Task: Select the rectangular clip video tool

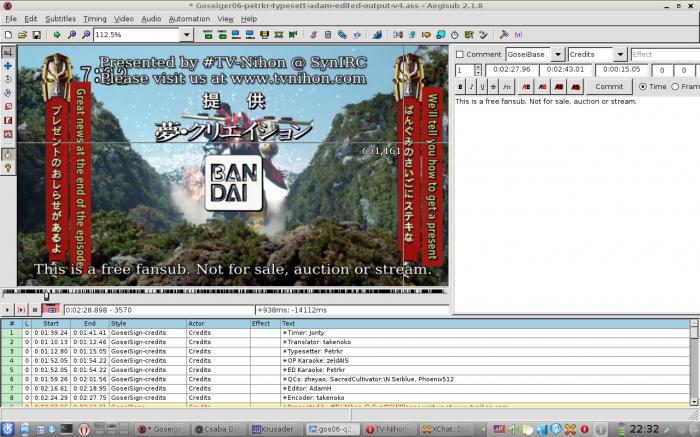Action: [x=8, y=121]
